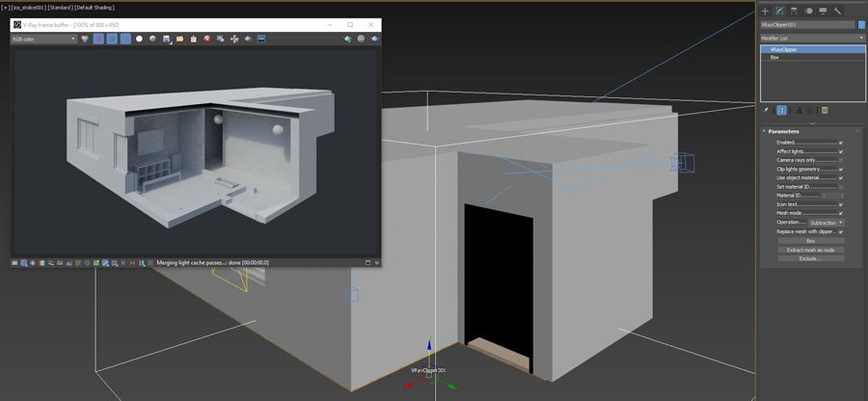Open the RGB color channel dropdown
868x401 pixels.
click(x=43, y=39)
